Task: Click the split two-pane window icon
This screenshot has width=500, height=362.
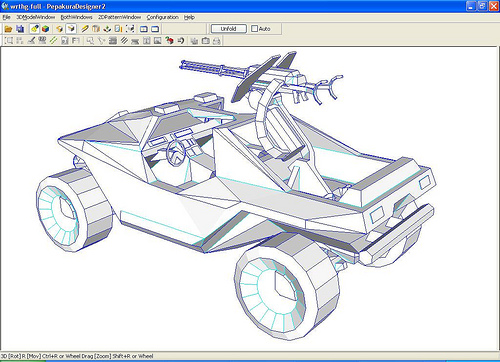Action: (144, 29)
